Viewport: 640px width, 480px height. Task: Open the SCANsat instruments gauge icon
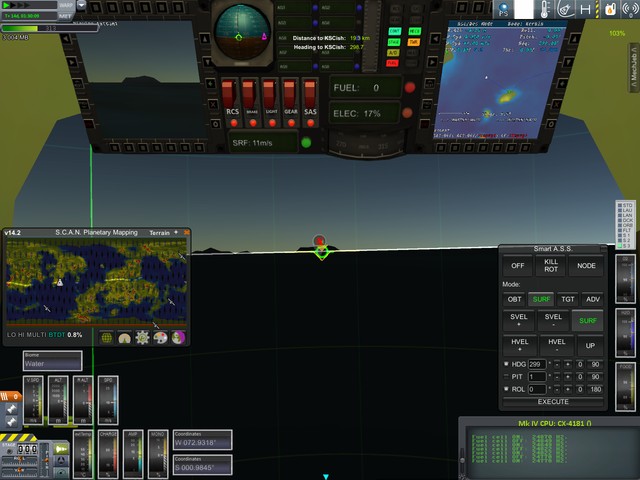pyautogui.click(x=124, y=338)
